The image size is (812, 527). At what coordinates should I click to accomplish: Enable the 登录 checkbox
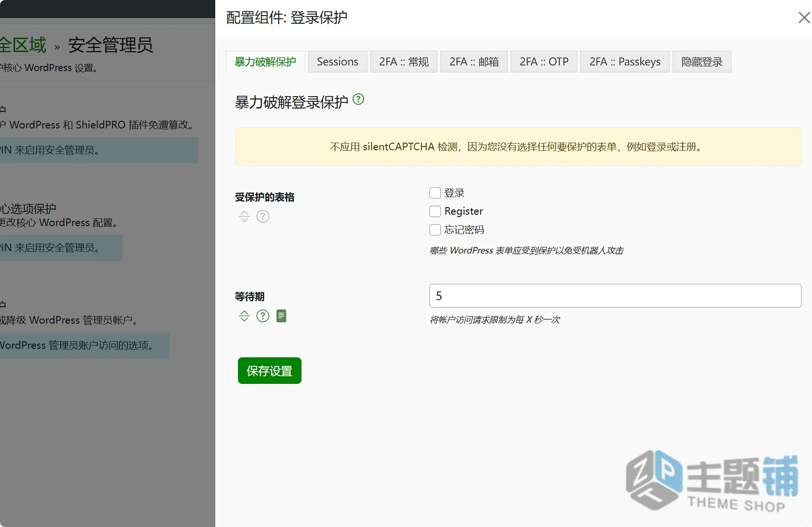[435, 193]
